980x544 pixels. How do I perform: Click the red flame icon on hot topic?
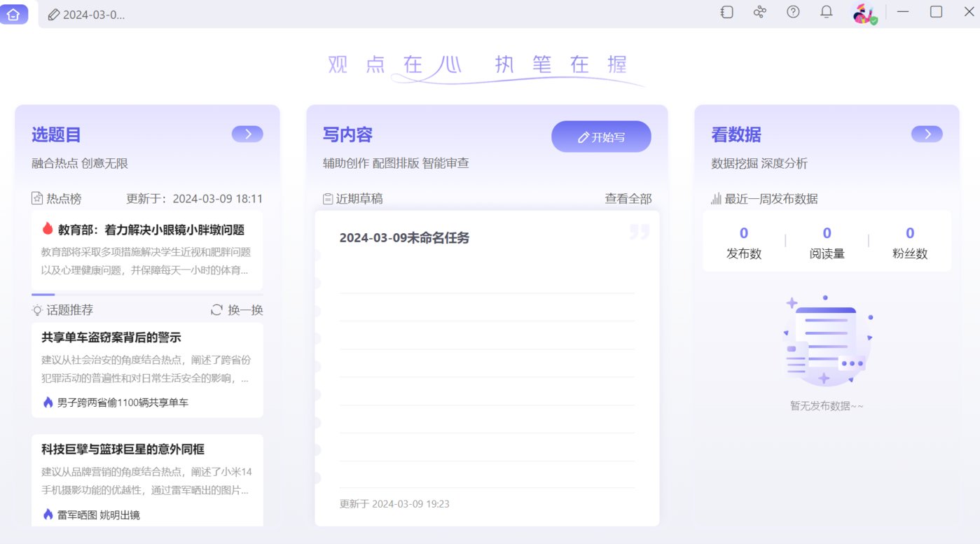tap(48, 228)
